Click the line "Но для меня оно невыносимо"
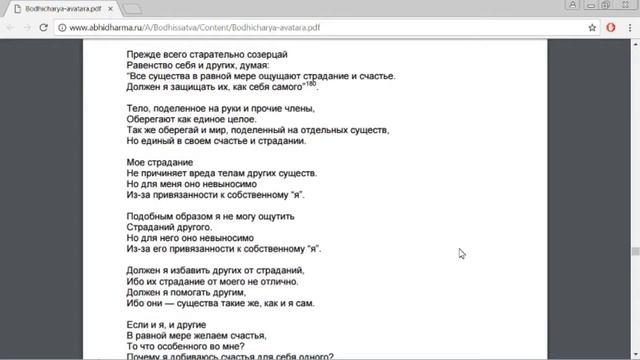640x360 pixels. (x=191, y=184)
